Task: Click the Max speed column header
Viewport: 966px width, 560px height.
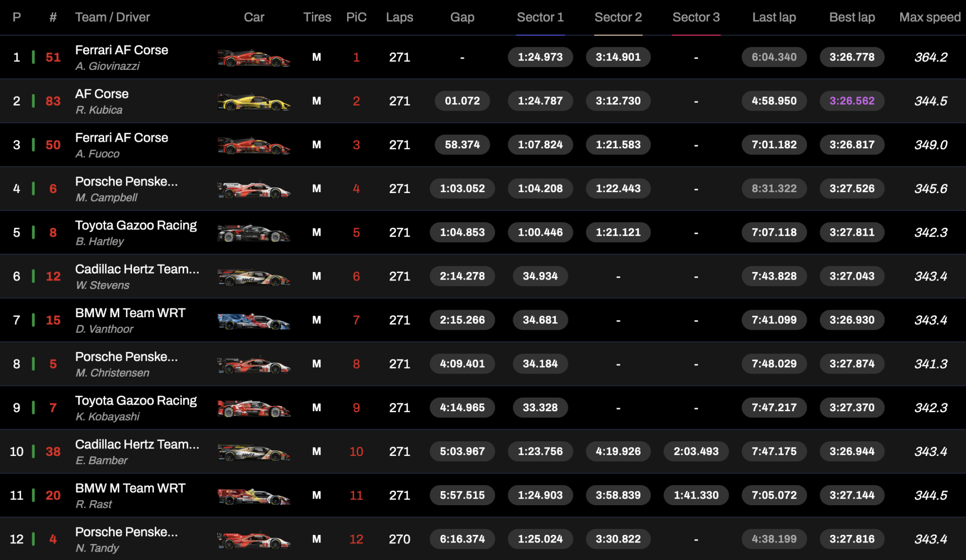Action: coord(930,17)
